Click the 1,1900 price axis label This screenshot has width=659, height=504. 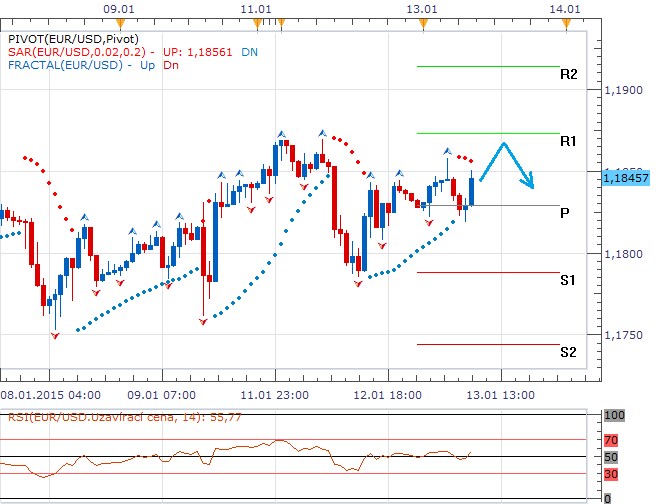tap(624, 90)
